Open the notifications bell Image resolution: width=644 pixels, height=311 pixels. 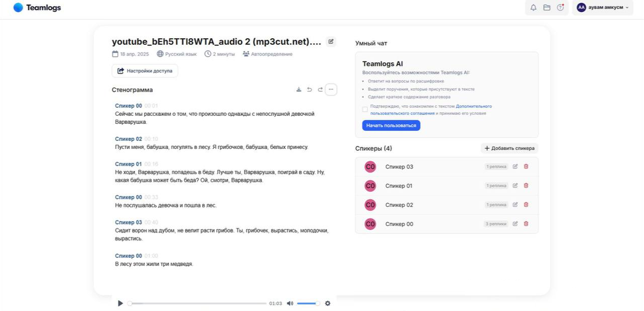coord(533,8)
